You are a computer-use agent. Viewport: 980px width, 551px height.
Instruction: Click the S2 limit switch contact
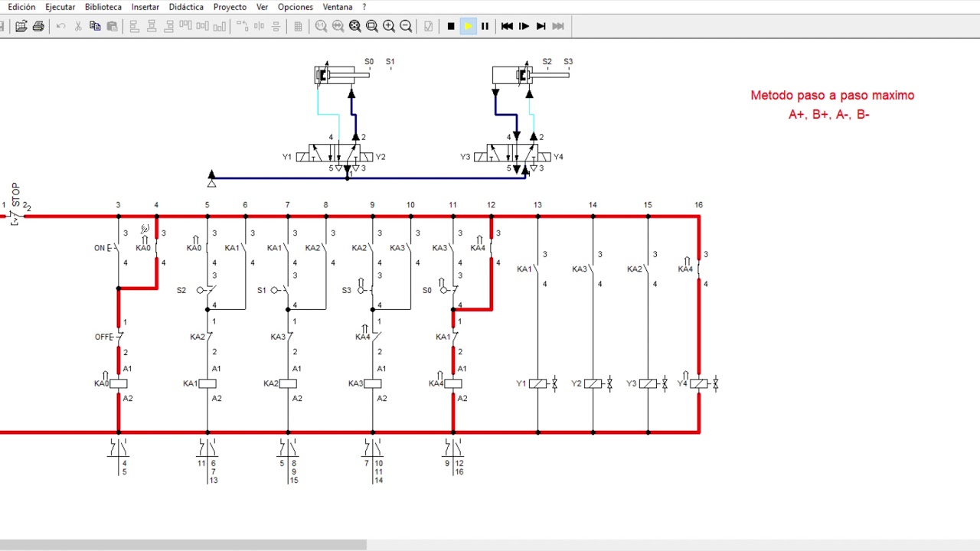click(x=205, y=290)
